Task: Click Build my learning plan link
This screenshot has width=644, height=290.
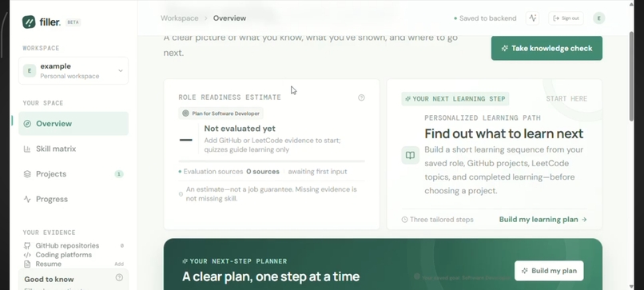Action: (x=543, y=220)
